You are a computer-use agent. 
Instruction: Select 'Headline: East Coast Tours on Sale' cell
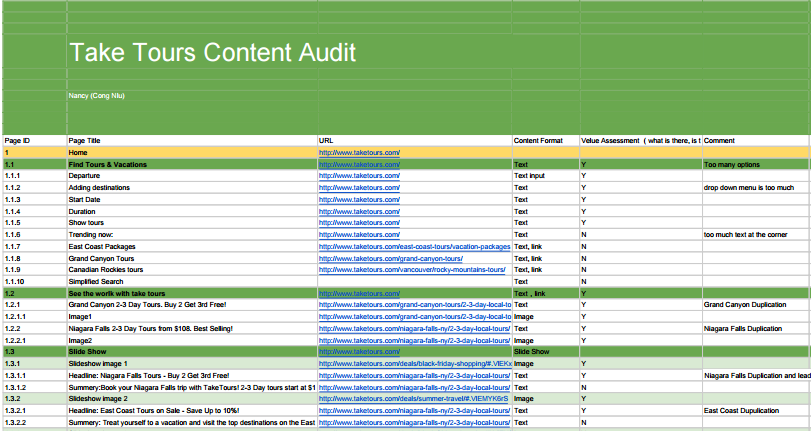192,411
